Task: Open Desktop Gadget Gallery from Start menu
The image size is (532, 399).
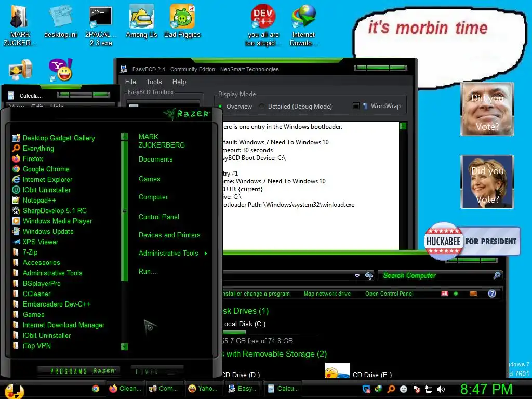Action: [54, 138]
